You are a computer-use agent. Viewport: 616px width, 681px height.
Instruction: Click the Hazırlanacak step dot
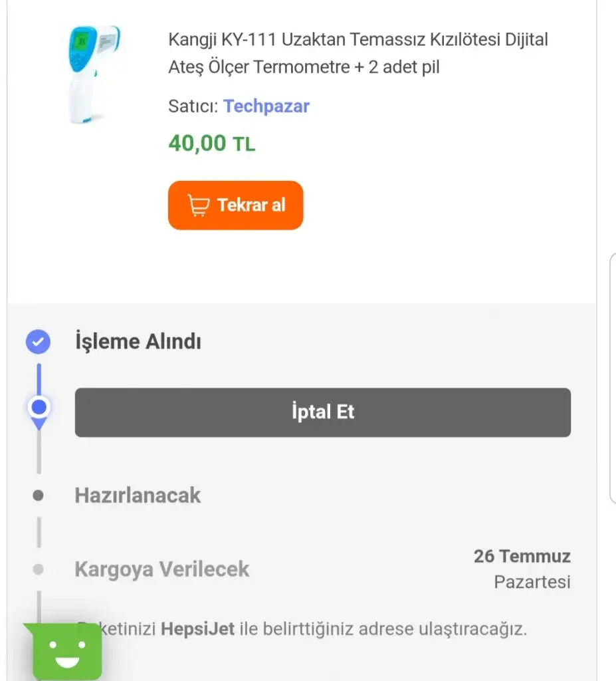coord(39,495)
